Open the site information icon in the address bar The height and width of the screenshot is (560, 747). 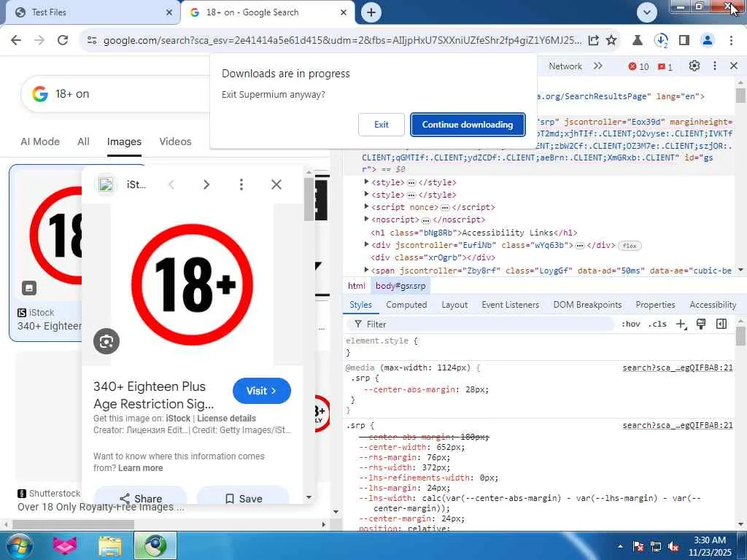click(x=92, y=41)
